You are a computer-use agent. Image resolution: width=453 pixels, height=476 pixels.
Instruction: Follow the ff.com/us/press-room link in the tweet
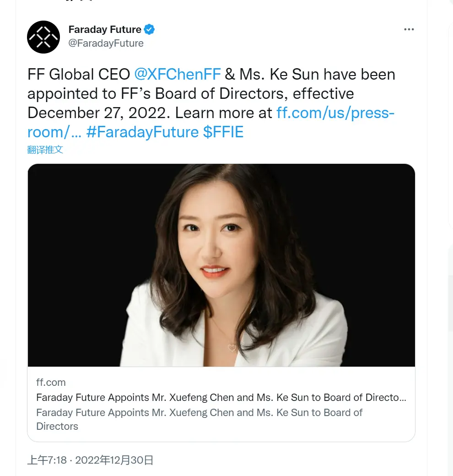point(335,113)
